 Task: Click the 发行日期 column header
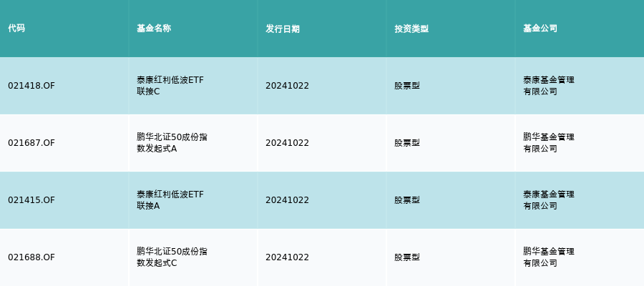click(283, 29)
